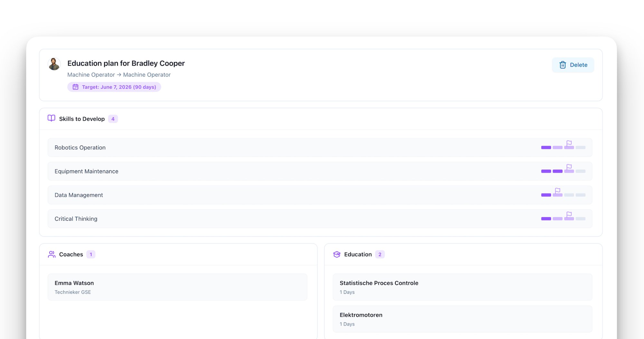Viewport: 644px width, 339px height.
Task: Open coach Emma Watson's card
Action: [x=177, y=287]
